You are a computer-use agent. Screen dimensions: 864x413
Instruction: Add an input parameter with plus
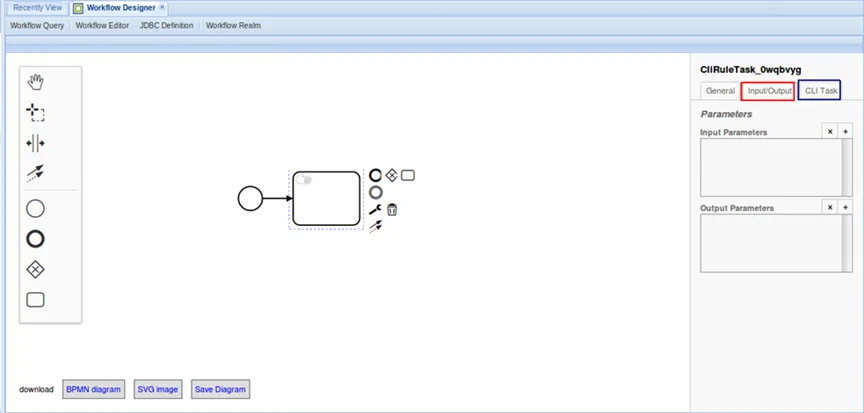click(845, 132)
